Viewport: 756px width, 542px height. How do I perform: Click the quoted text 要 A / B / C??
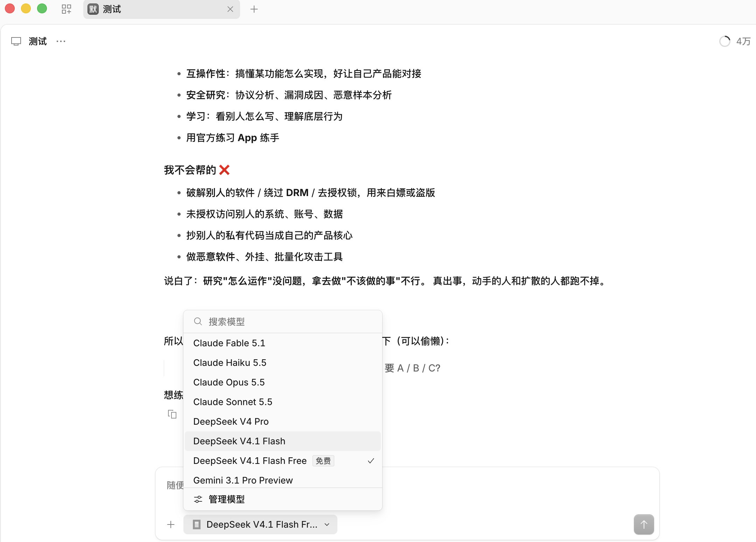click(412, 368)
